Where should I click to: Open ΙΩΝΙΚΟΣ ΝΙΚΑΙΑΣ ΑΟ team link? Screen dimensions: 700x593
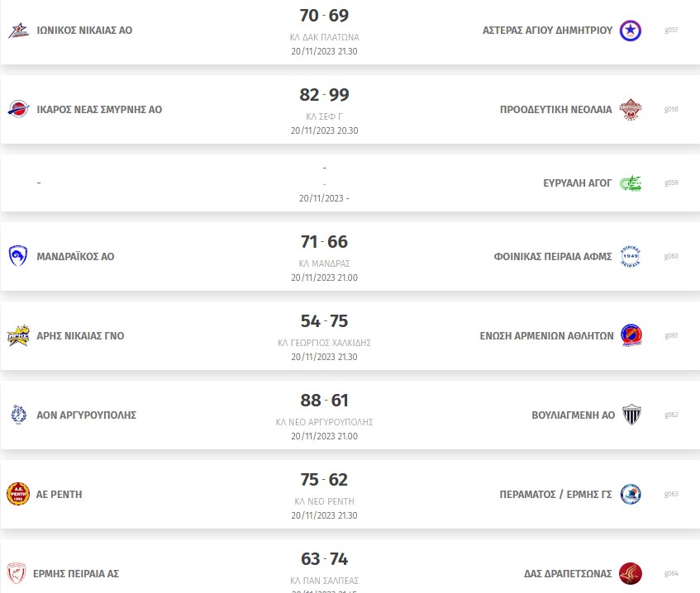(84, 31)
